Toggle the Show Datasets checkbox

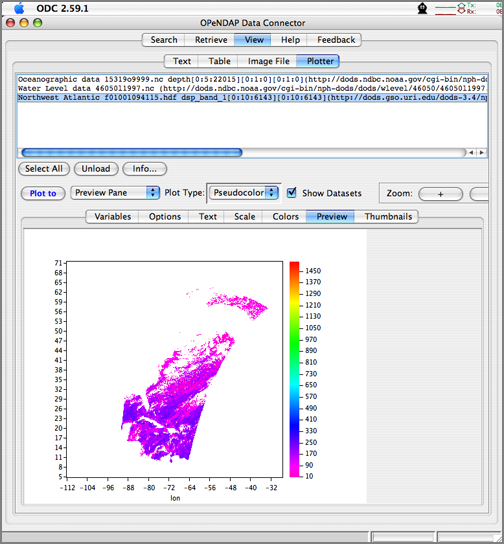point(292,193)
